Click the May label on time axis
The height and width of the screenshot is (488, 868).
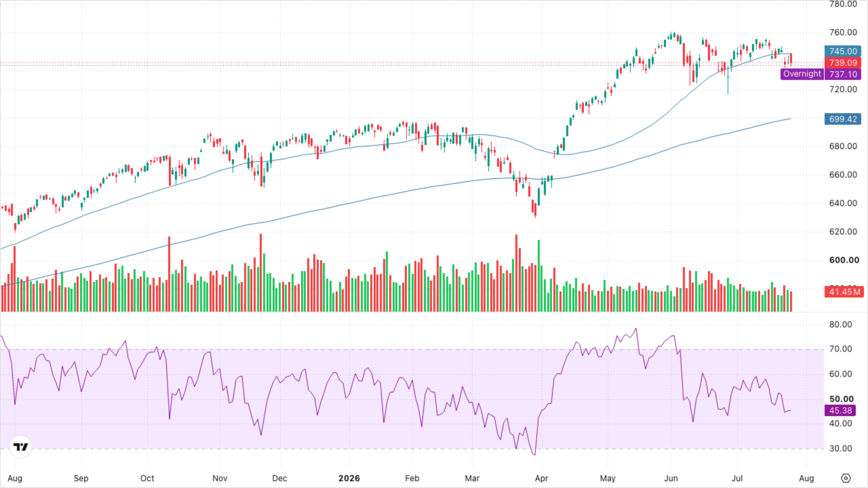(x=608, y=478)
